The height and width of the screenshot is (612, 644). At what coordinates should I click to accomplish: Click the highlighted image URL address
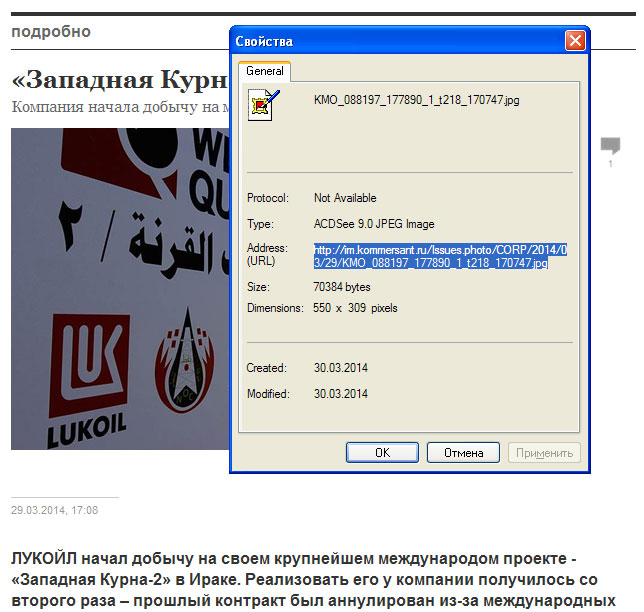(440, 256)
